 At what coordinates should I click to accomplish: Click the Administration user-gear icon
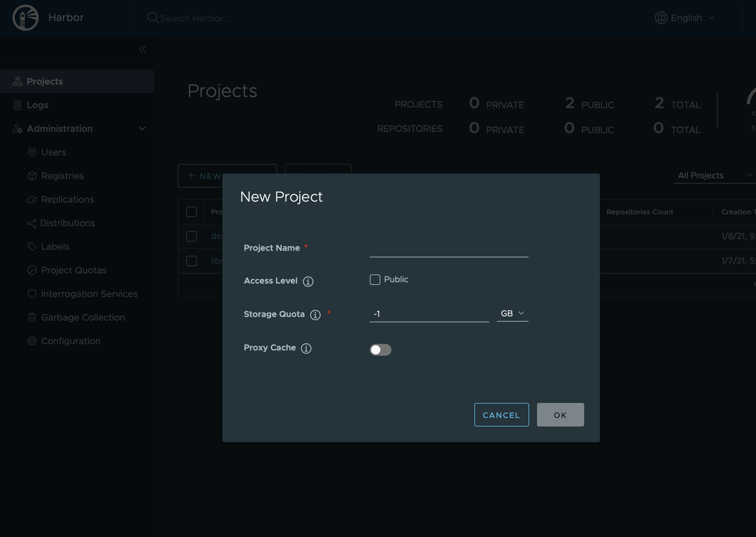click(17, 129)
